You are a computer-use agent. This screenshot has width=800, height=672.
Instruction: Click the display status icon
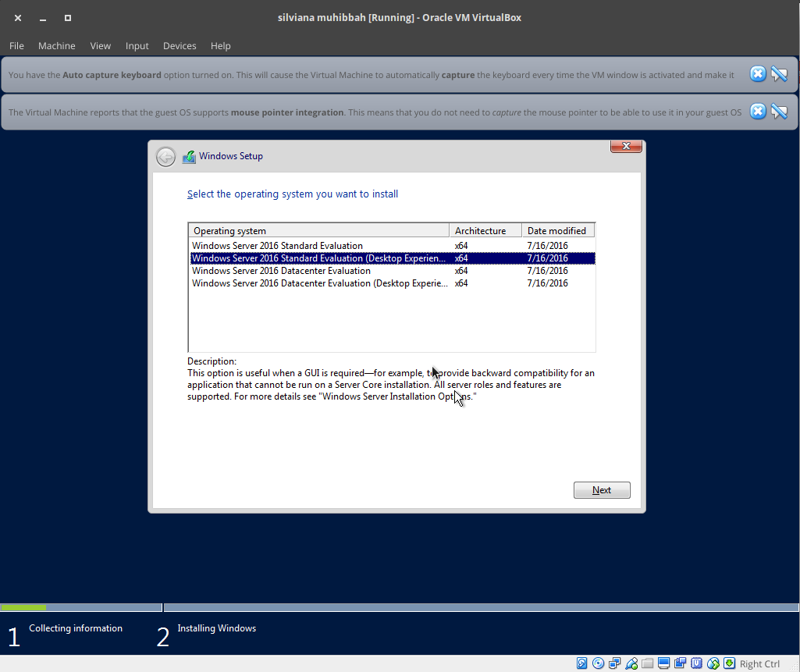coord(664,663)
